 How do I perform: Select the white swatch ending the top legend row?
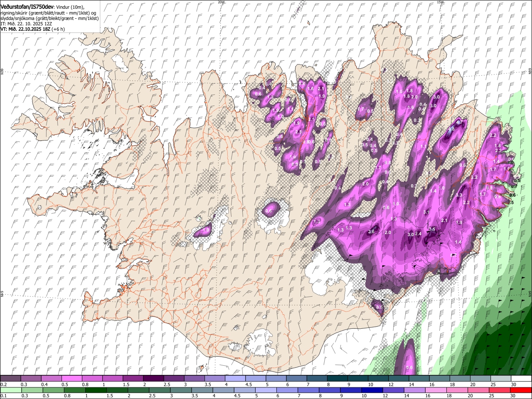tap(522, 378)
